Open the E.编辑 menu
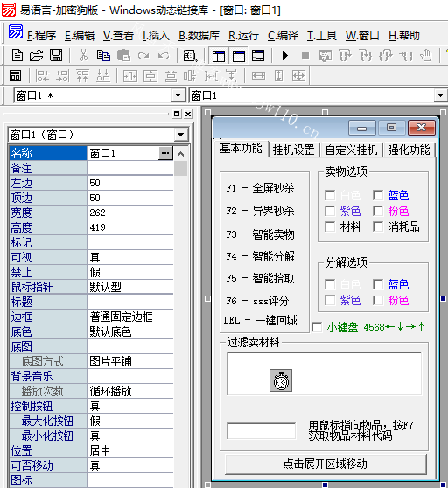The image size is (448, 488). click(x=80, y=36)
